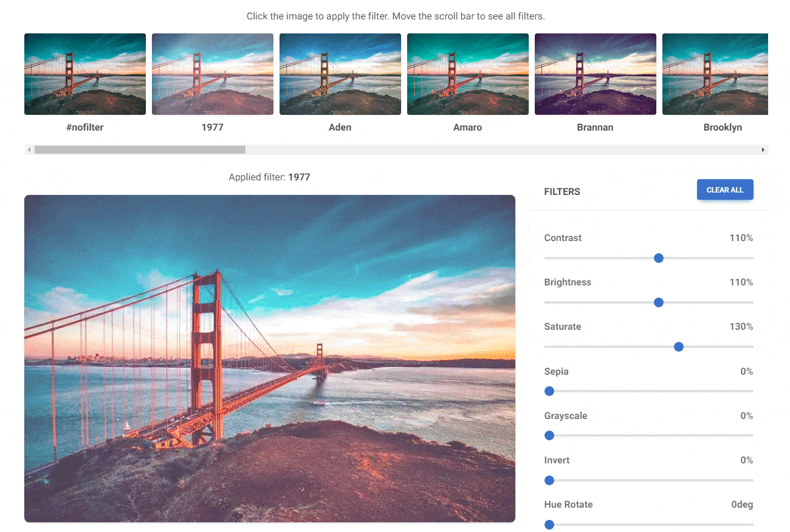Select the Brooklyn filter thumbnail
790x532 pixels.
coord(715,74)
